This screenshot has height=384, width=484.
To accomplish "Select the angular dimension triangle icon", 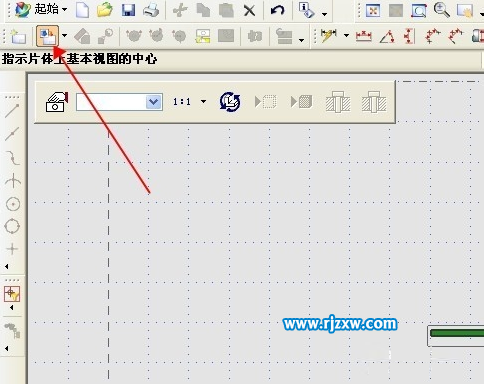I will click(387, 36).
